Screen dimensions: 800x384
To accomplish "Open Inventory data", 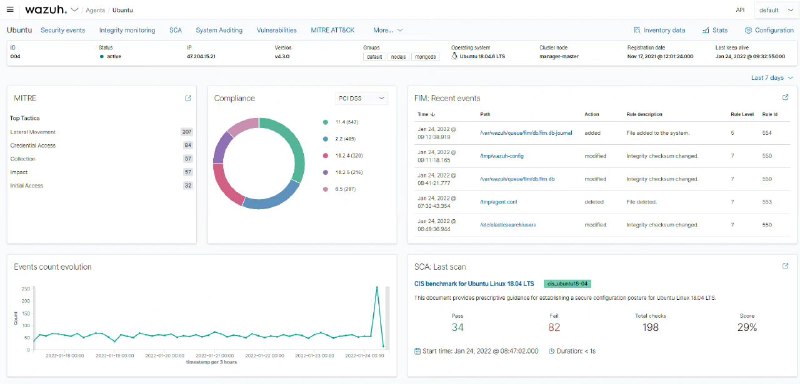I will tap(659, 31).
